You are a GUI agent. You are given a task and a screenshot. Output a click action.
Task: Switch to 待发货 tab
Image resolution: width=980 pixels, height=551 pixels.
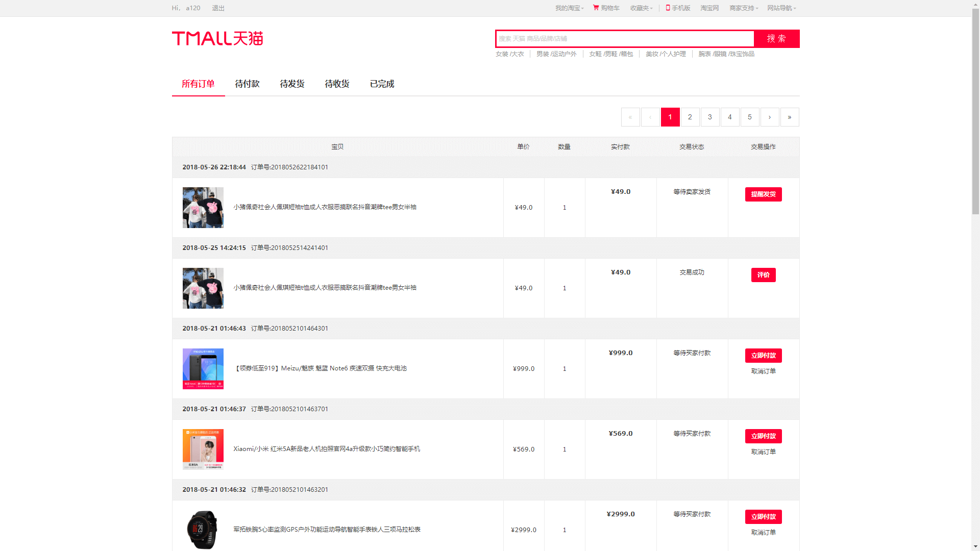[292, 84]
